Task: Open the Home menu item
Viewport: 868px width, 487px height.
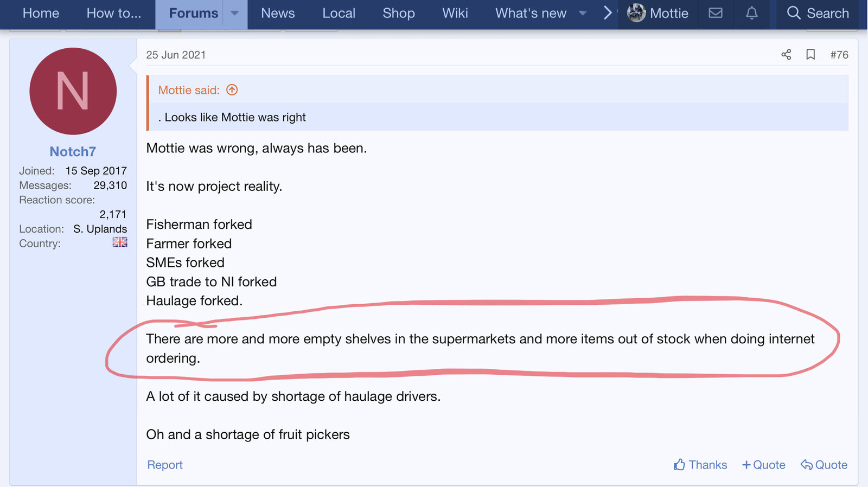Action: (41, 13)
